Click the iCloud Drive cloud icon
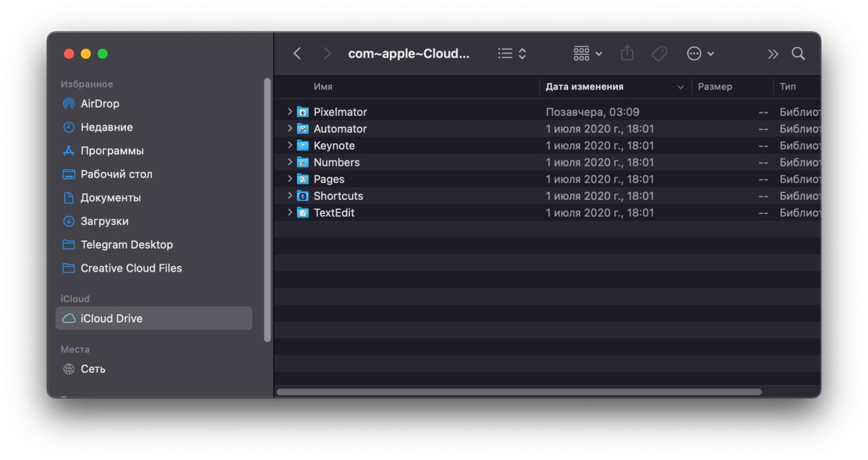The width and height of the screenshot is (868, 460). (68, 318)
